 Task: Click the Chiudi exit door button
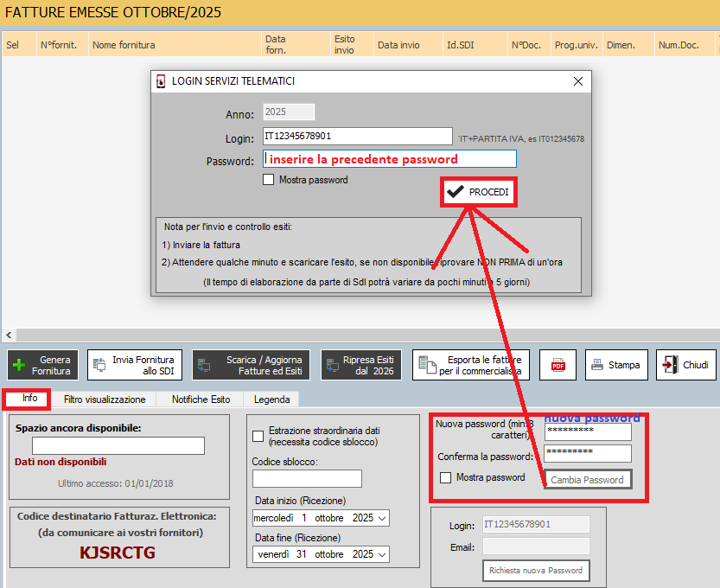tap(685, 365)
